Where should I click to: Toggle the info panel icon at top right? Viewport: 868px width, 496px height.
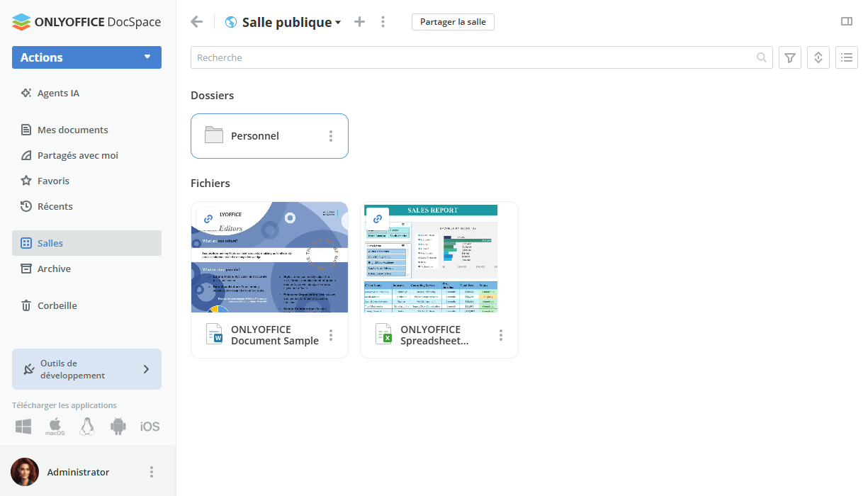(847, 22)
